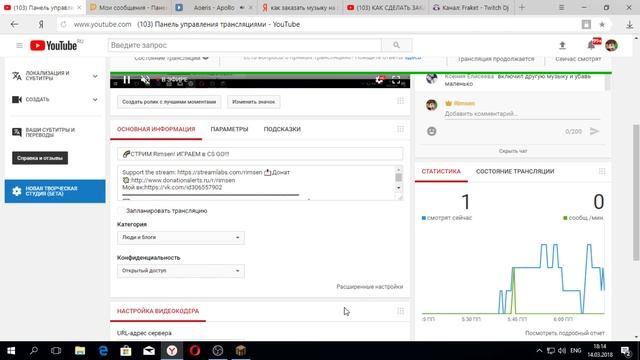Switch to Основная информация tab
The width and height of the screenshot is (640, 360).
[x=156, y=129]
